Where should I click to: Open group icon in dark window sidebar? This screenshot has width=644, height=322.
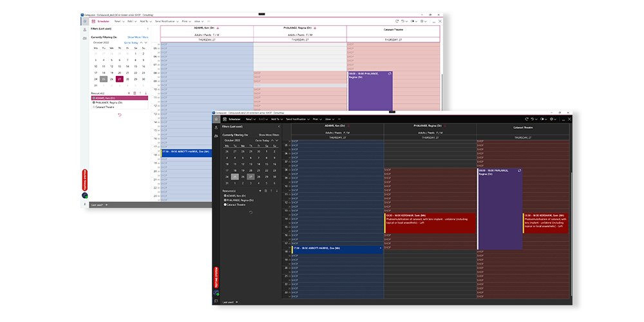pos(216,136)
